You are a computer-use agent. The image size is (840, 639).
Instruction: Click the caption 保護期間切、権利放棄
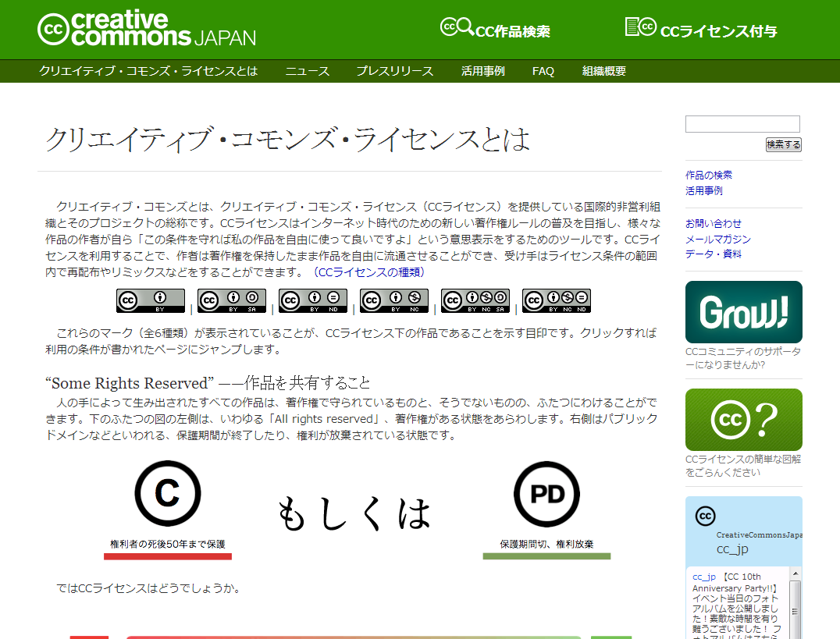coord(546,544)
